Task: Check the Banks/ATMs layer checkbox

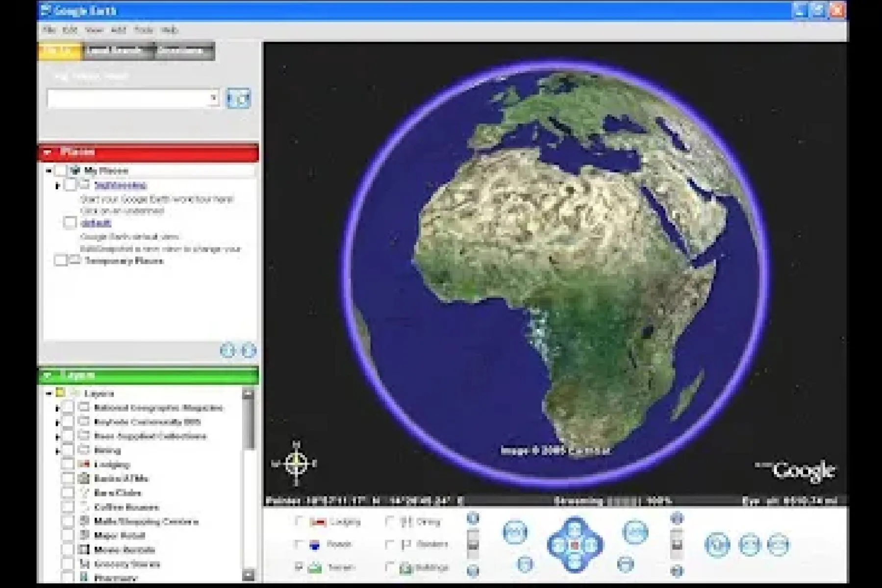Action: 68,478
